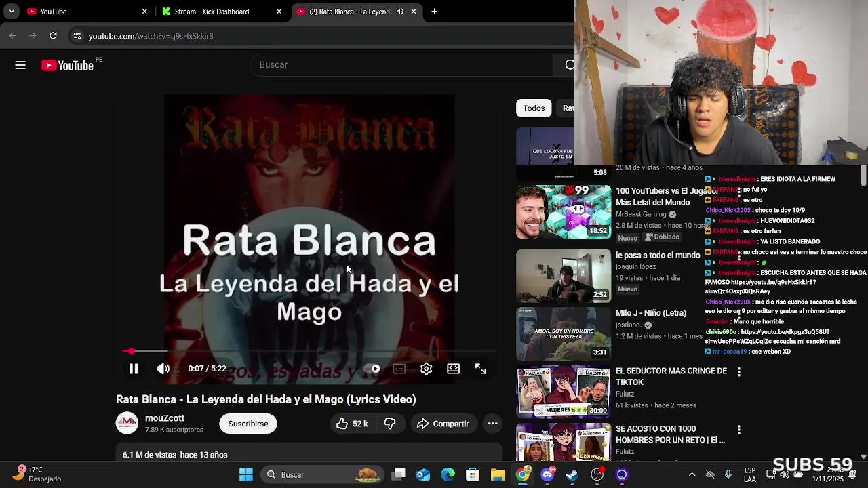Open the 17°C Despejado weather widget
Screen dimensions: 868x488
point(41,474)
